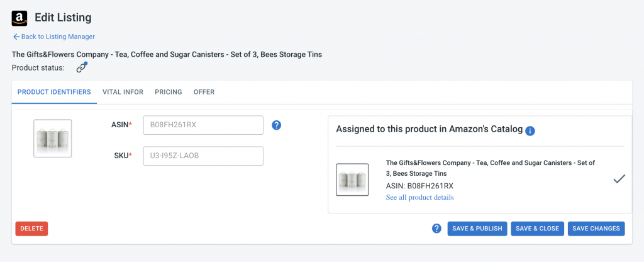Switch to the Offer tab

point(204,92)
